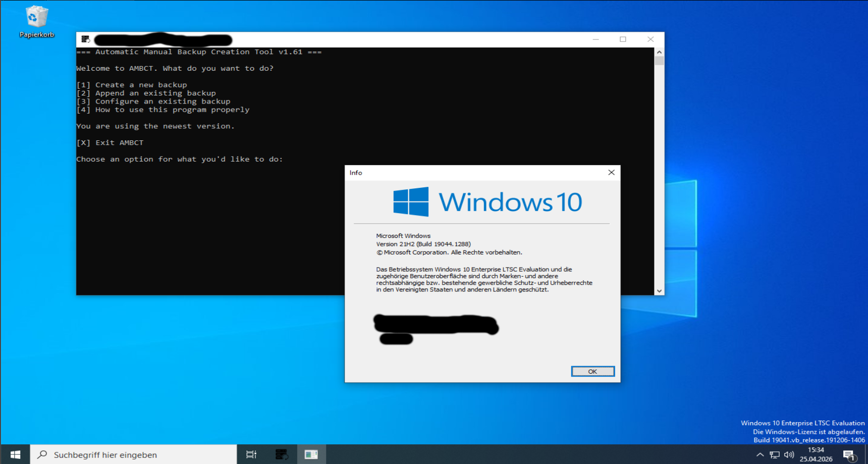The height and width of the screenshot is (464, 868).
Task: Open network status in the system tray
Action: tap(774, 455)
